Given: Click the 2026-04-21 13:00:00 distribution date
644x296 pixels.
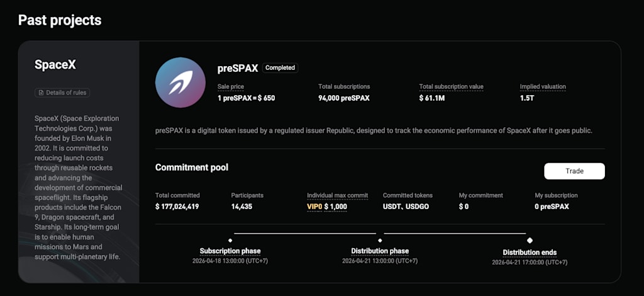Looking at the screenshot, I should pos(380,261).
